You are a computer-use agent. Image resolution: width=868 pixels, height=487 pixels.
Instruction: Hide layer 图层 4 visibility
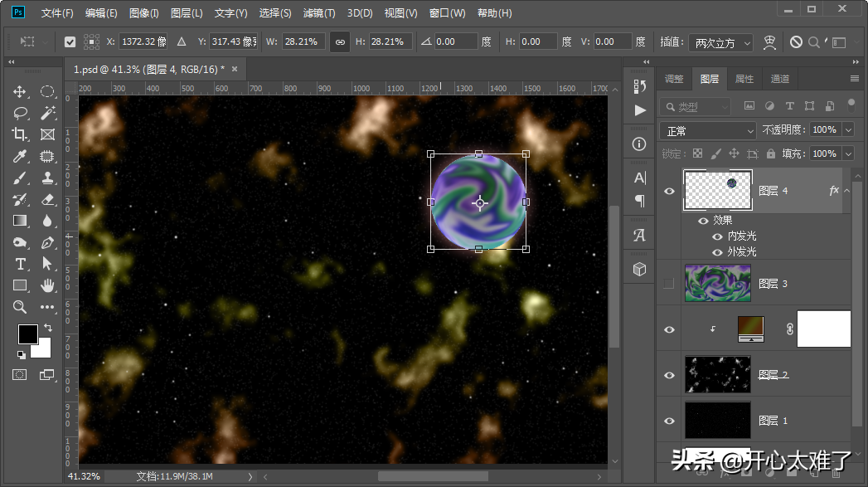pyautogui.click(x=669, y=191)
